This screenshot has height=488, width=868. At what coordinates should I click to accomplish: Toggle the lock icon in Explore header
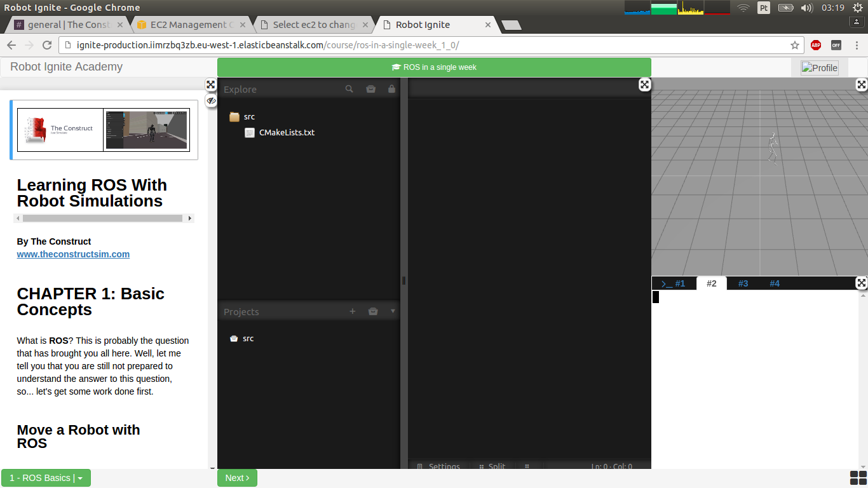(391, 89)
